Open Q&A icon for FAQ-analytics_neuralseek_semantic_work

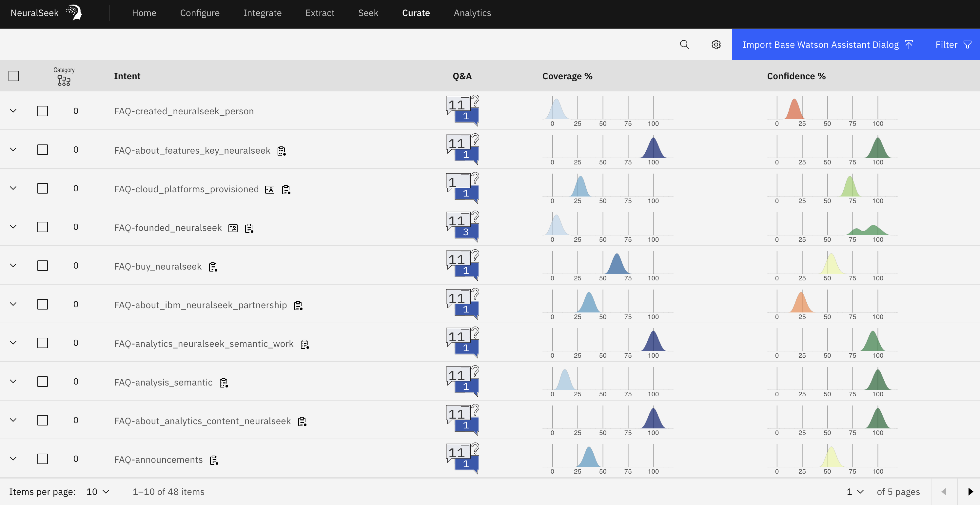click(x=462, y=343)
